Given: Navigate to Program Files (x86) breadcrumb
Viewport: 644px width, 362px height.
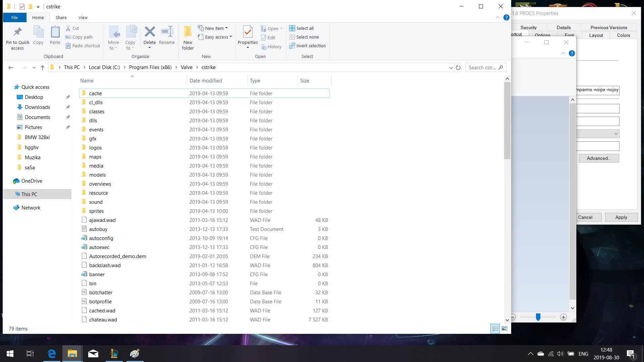Looking at the screenshot, I should click(150, 67).
